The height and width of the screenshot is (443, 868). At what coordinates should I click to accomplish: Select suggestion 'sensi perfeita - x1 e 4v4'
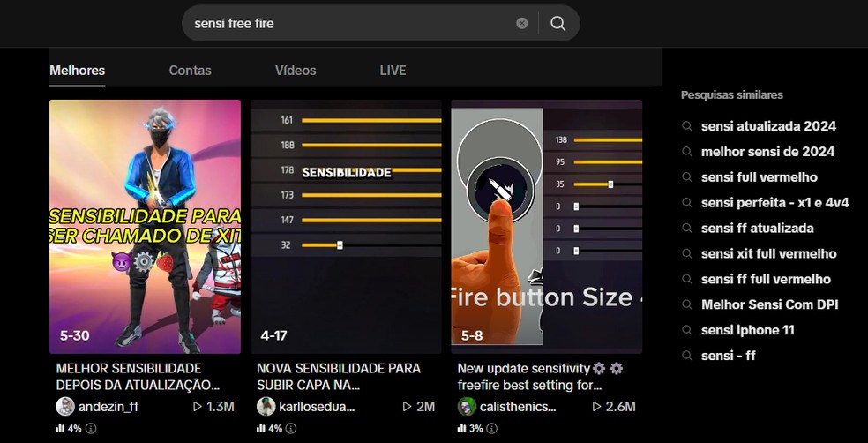click(x=775, y=203)
